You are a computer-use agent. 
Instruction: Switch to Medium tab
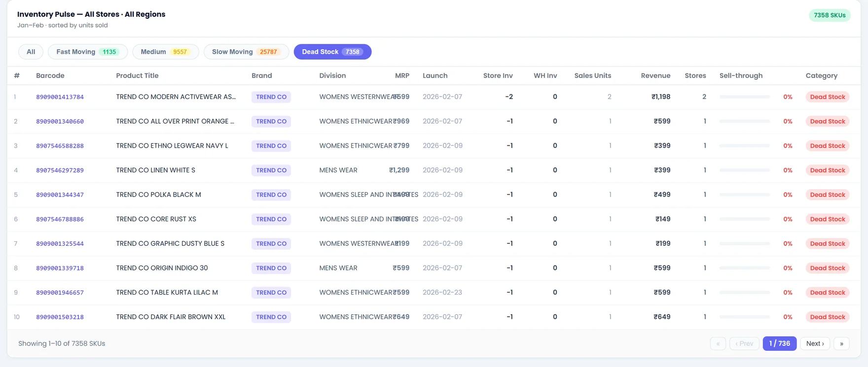165,52
